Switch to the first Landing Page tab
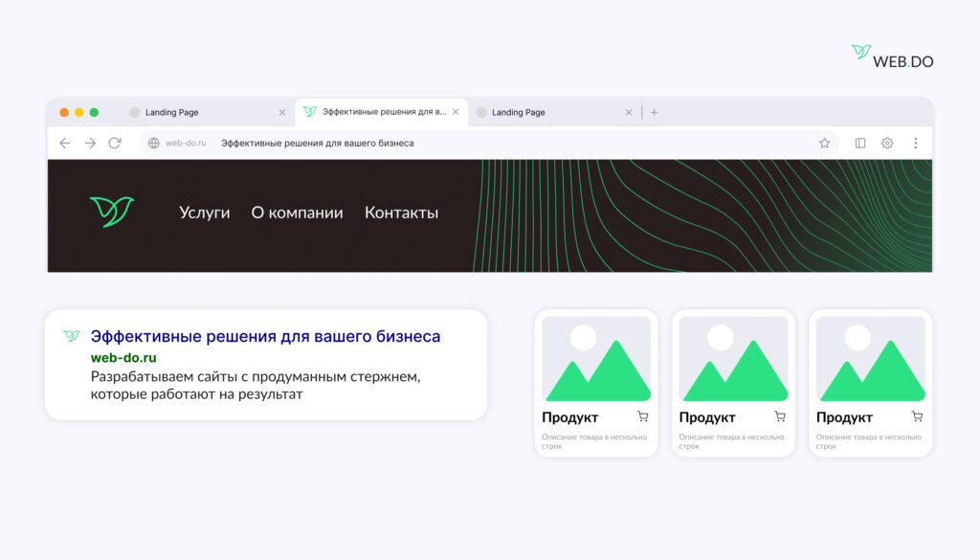The image size is (980, 560). click(x=207, y=113)
